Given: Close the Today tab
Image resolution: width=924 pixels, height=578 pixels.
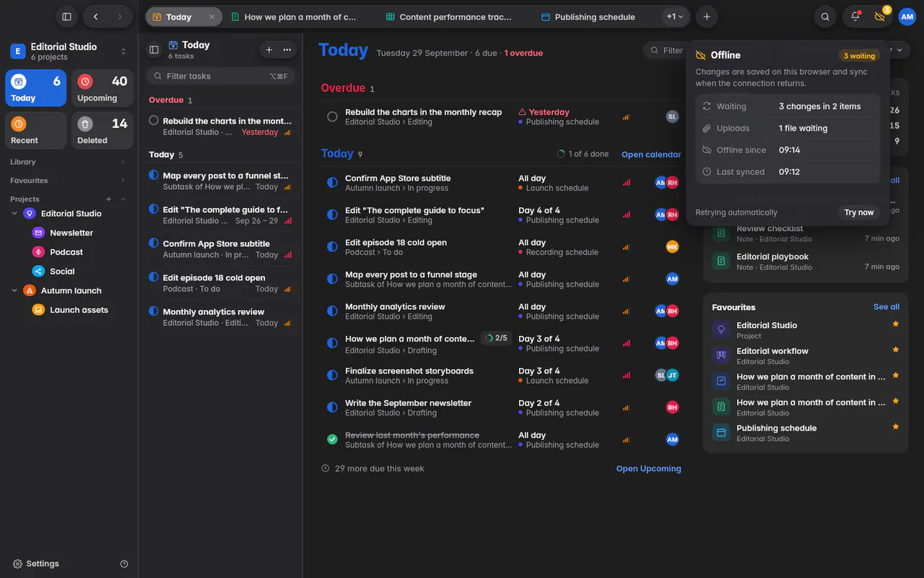Looking at the screenshot, I should point(212,17).
